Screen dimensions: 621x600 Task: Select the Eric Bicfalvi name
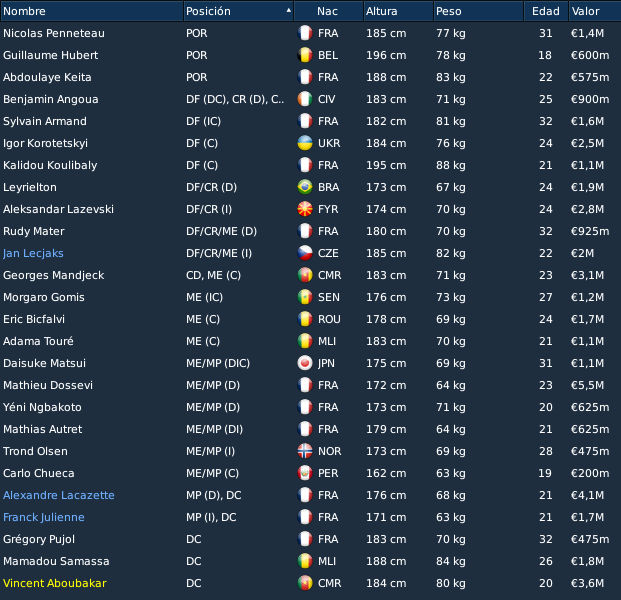(34, 319)
